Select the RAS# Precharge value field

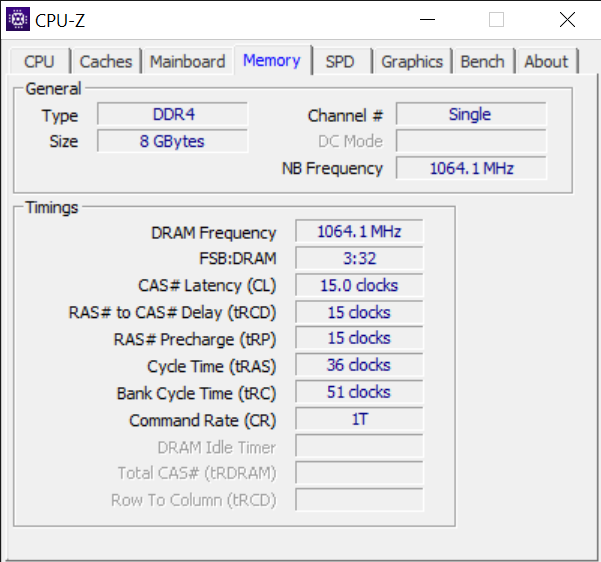pos(359,337)
